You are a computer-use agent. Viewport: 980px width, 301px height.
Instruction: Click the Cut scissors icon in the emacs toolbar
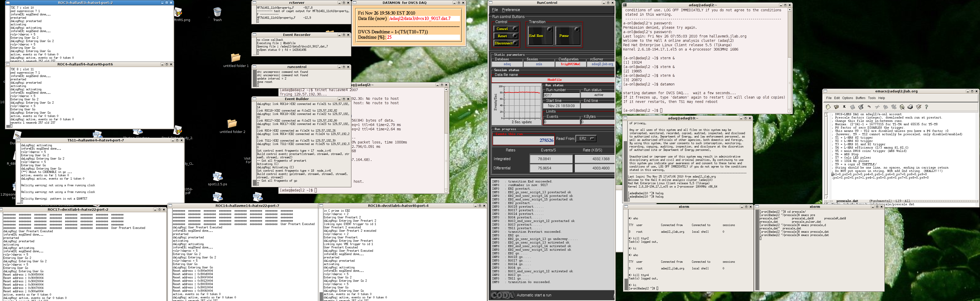(x=877, y=107)
